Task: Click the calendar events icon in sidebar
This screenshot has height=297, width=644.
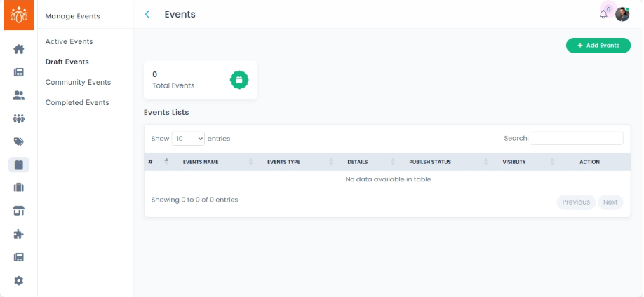Action: [19, 165]
